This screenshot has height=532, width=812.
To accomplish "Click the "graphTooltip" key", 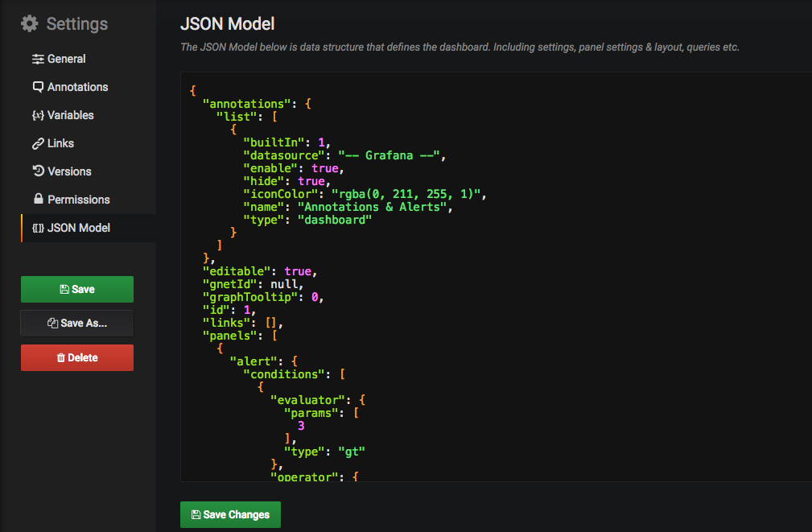I will 249,297.
